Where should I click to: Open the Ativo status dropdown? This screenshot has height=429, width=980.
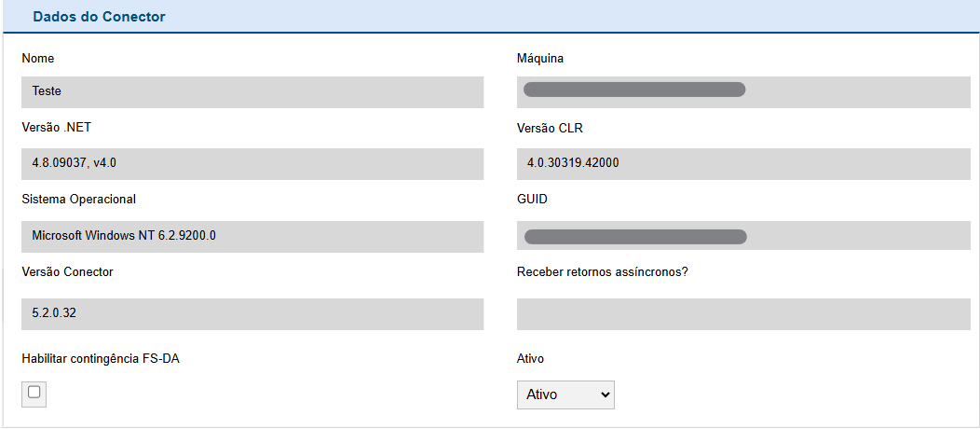pyautogui.click(x=565, y=394)
